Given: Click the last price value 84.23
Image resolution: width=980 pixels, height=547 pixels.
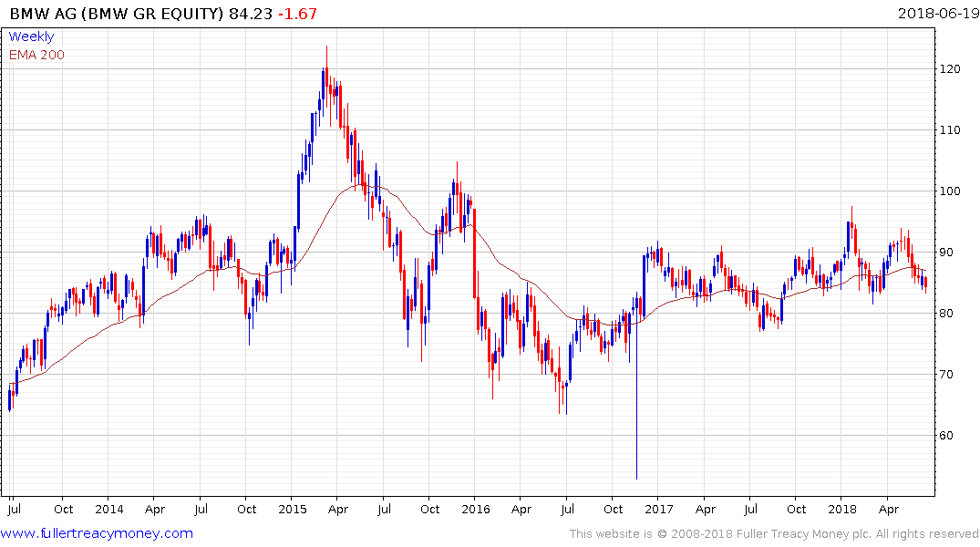Looking at the screenshot, I should [x=251, y=13].
